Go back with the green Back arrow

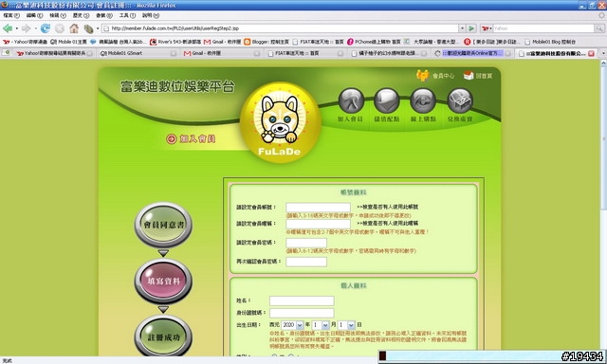pyautogui.click(x=8, y=28)
